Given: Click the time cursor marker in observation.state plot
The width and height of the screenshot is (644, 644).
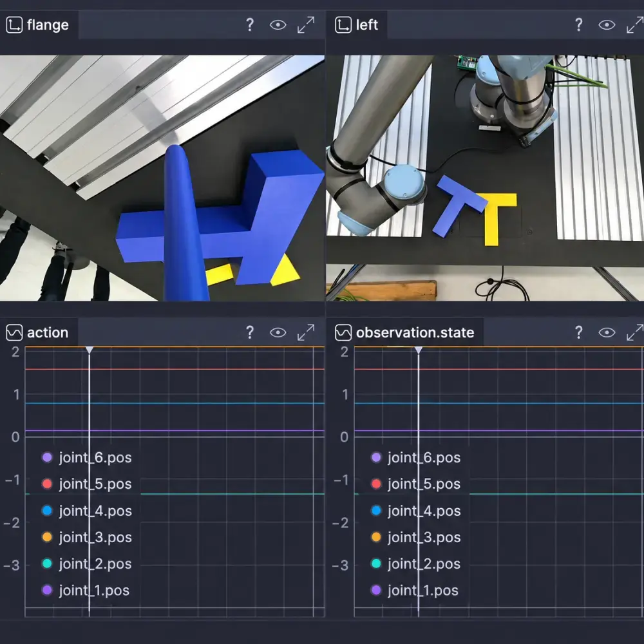Looking at the screenshot, I should tap(418, 350).
